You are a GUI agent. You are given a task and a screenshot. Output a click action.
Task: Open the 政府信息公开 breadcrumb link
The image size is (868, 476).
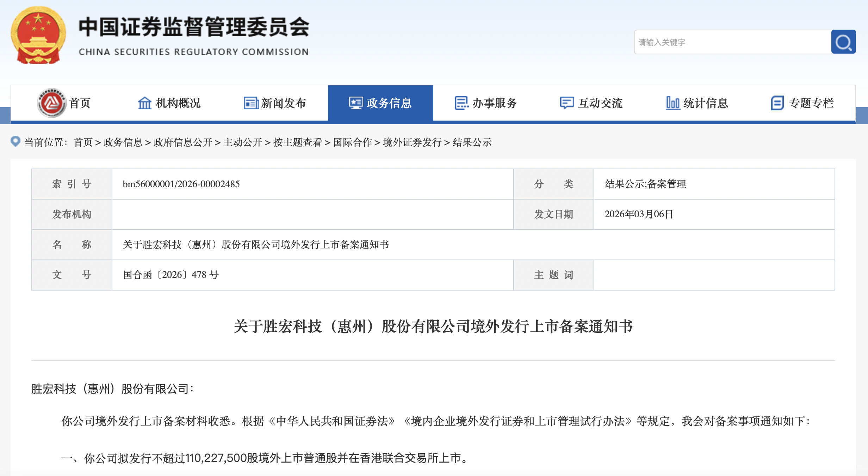(x=183, y=142)
